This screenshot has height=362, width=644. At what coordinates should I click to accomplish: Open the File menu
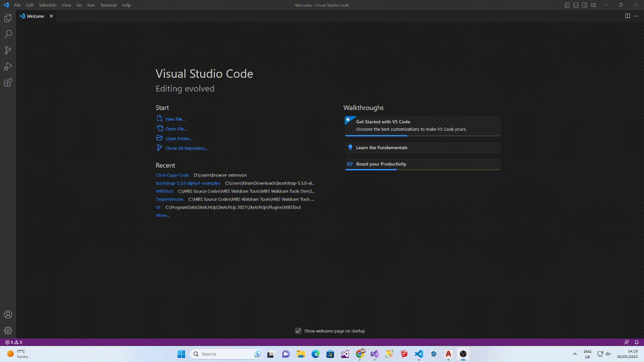coord(18,5)
